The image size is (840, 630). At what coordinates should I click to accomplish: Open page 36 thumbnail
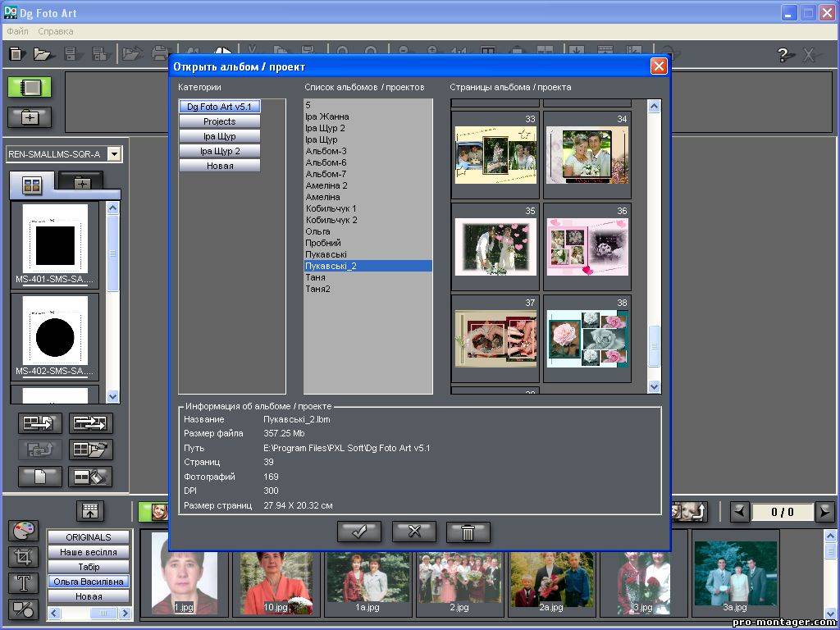(x=587, y=247)
